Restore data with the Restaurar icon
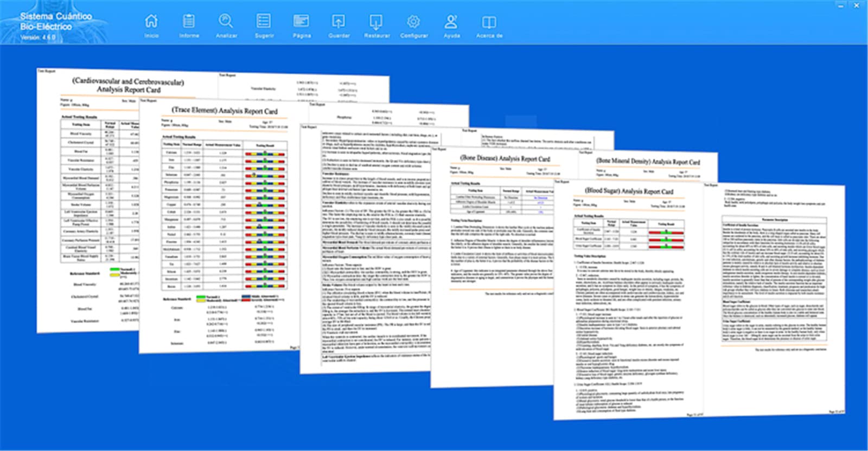 click(376, 25)
